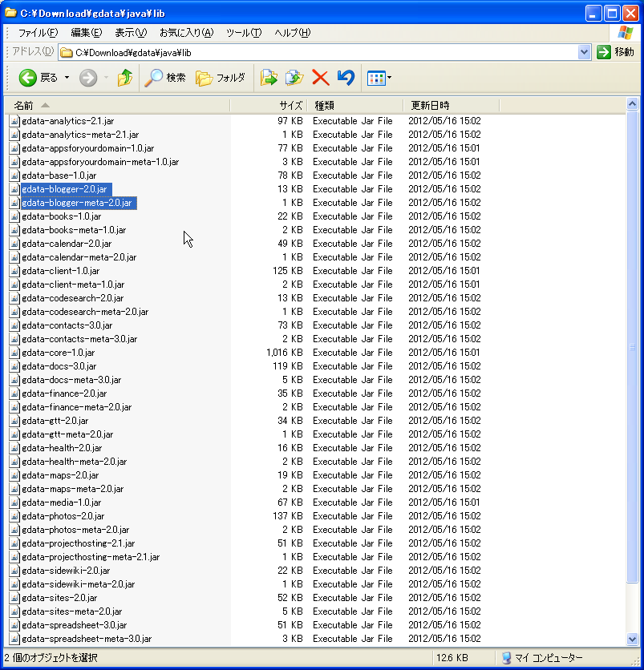Click the scrollbar down arrow

[x=633, y=640]
